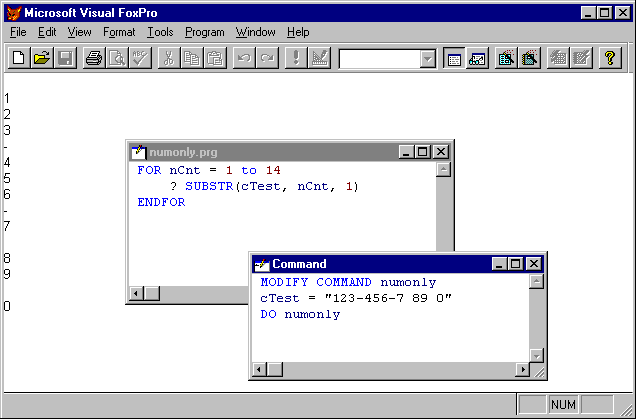This screenshot has height=419, width=636.
Task: Launch the Report Wizard toolbar icon
Action: [x=529, y=58]
